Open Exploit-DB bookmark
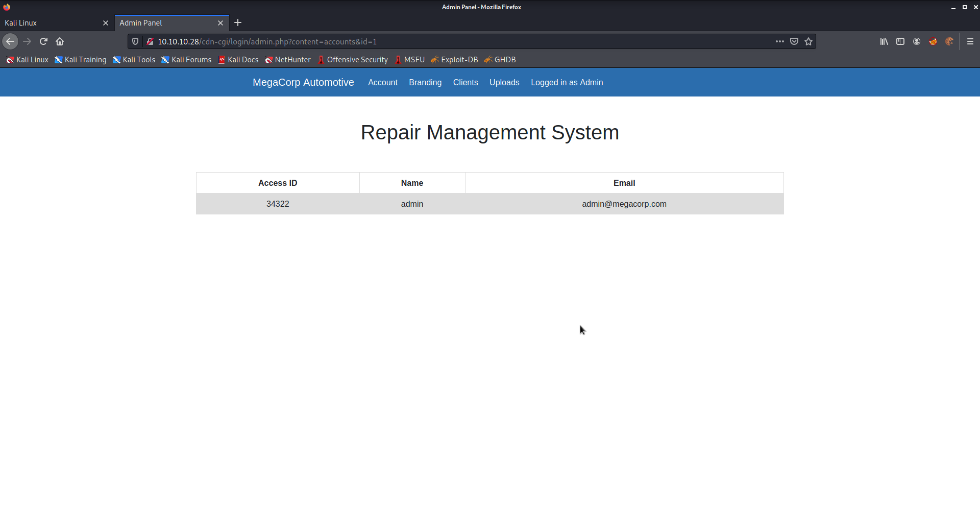980x532 pixels. point(454,60)
